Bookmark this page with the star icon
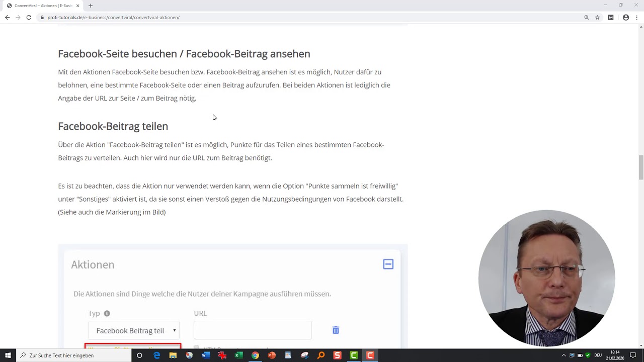The image size is (644, 362). (597, 17)
